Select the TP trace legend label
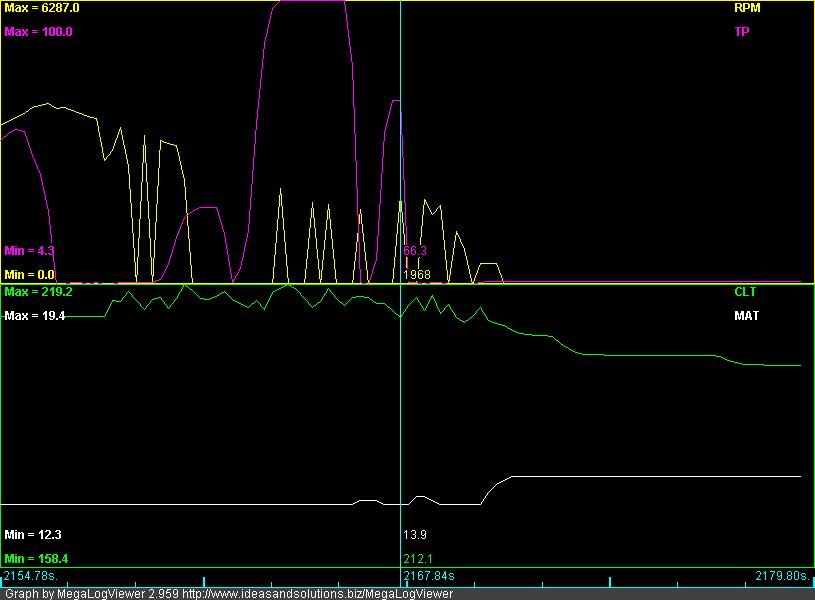Image resolution: width=815 pixels, height=600 pixels. click(742, 31)
